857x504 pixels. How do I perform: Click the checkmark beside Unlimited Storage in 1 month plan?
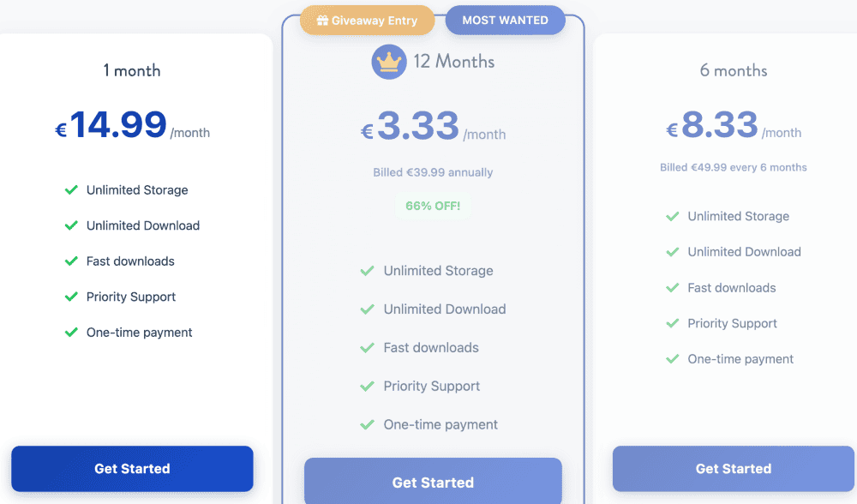[x=72, y=189]
